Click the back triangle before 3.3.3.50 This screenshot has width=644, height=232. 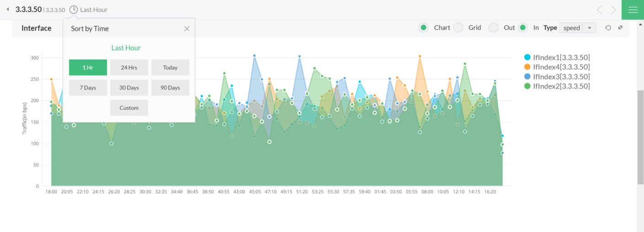(x=8, y=10)
